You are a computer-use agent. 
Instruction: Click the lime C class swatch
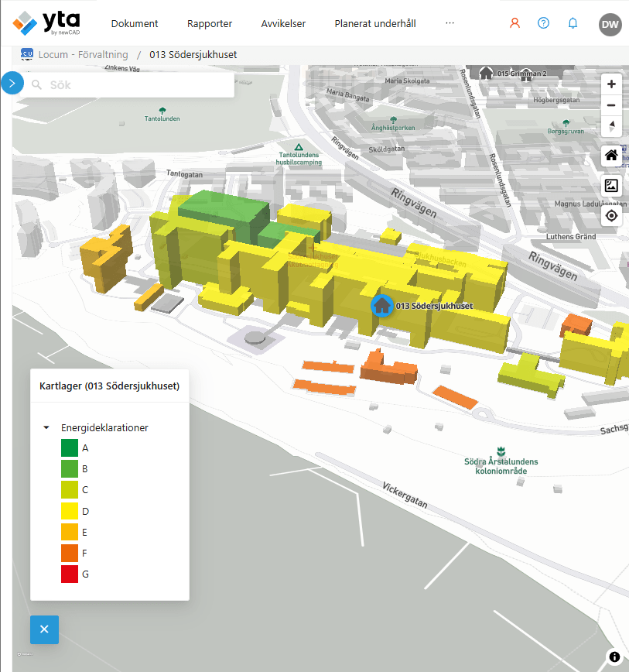[70, 489]
